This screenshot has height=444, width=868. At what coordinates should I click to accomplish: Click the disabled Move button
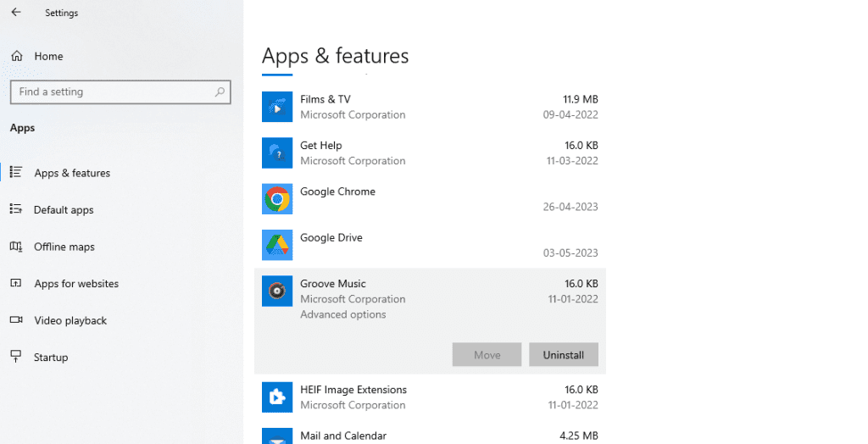(x=487, y=355)
